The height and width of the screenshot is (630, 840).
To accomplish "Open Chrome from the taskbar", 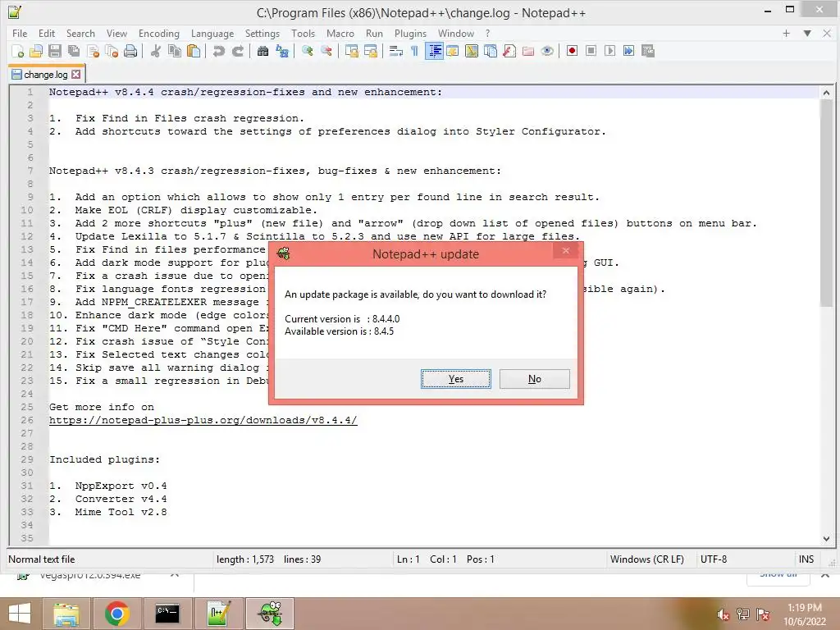I will coord(117,614).
